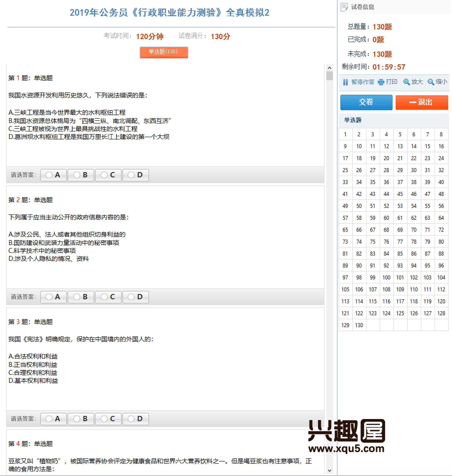Viewport: 452px width, 476px height.
Task: Click the scrollbar up arrow
Action: [x=330, y=68]
